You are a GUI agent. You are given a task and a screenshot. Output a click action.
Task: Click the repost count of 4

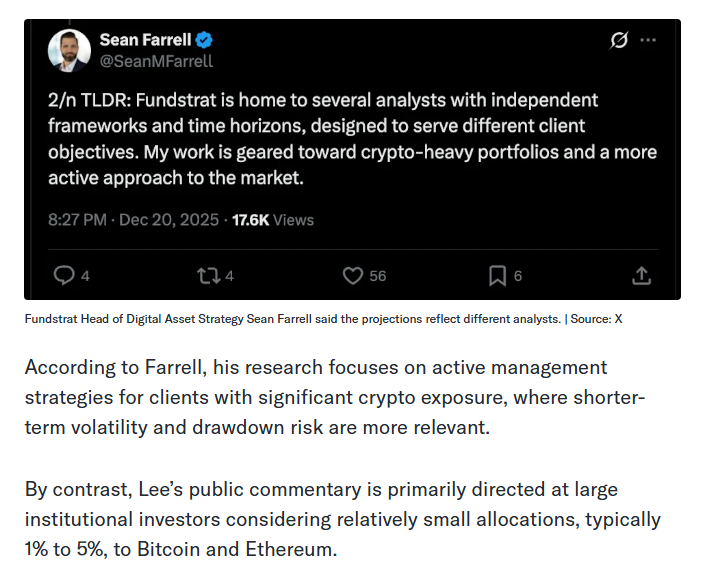(229, 276)
